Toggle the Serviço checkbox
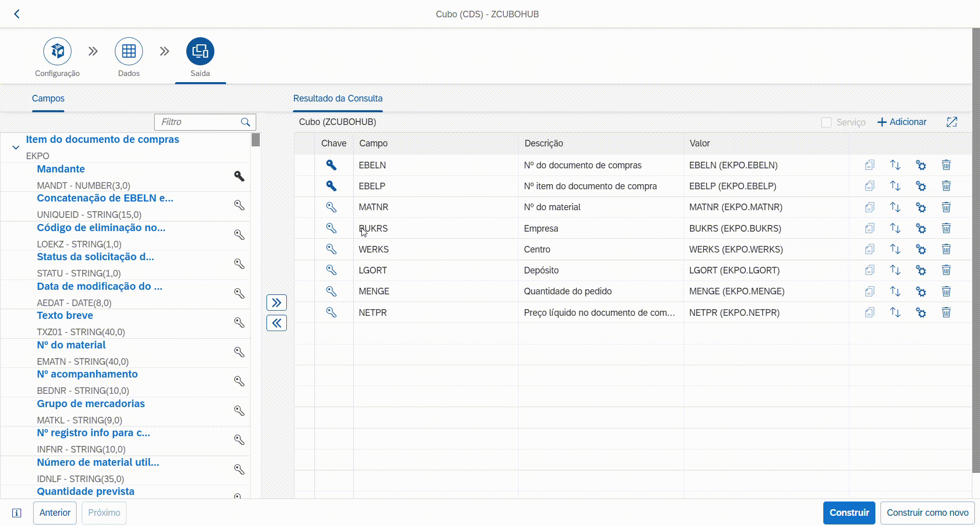Screen dimensions: 980x526 [x=826, y=122]
